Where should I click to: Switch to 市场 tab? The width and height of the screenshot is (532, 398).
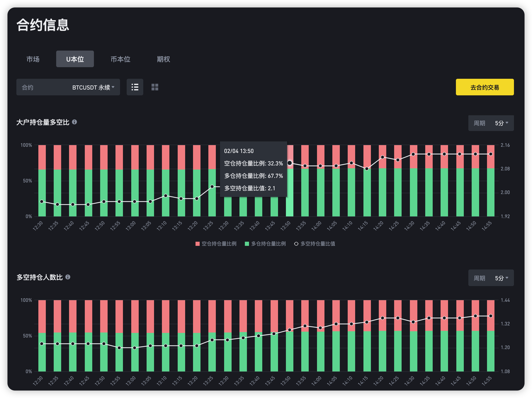(33, 59)
